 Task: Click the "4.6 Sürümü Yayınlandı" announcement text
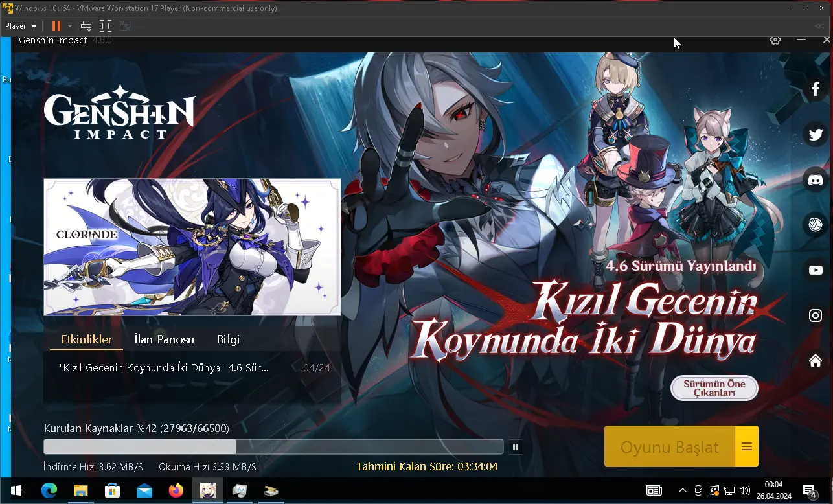[x=681, y=266]
